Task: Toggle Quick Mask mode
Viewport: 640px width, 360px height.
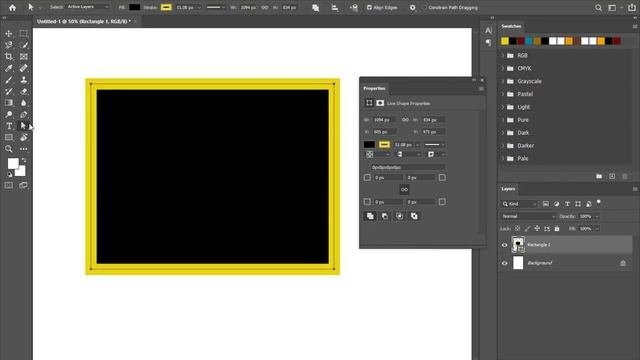Action: click(x=9, y=185)
